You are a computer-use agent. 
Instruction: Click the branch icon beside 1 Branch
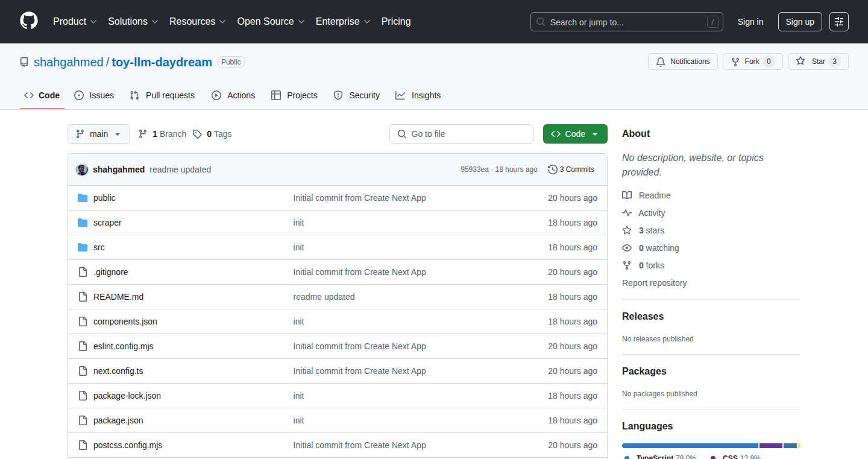pyautogui.click(x=143, y=134)
